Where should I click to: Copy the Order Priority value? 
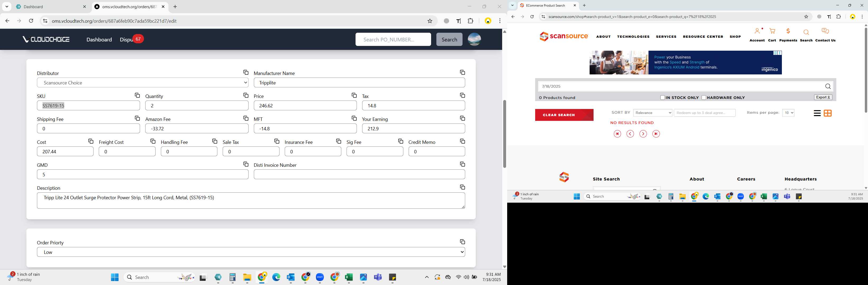click(462, 242)
